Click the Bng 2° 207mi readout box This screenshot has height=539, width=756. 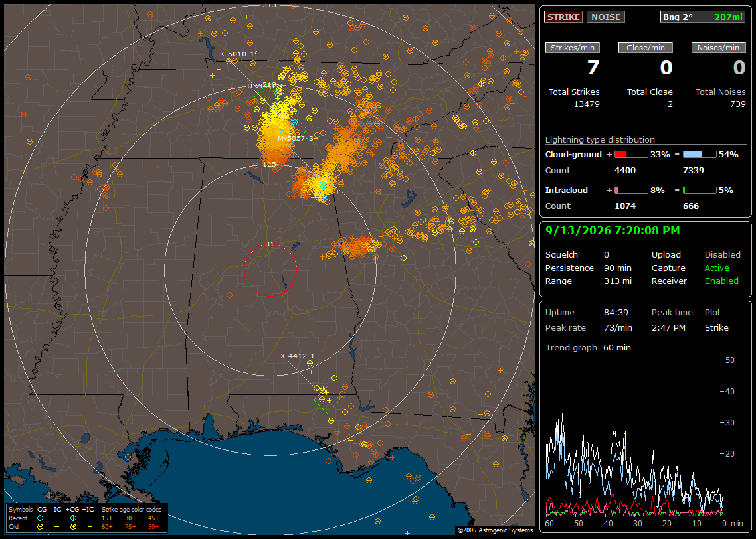pyautogui.click(x=702, y=17)
